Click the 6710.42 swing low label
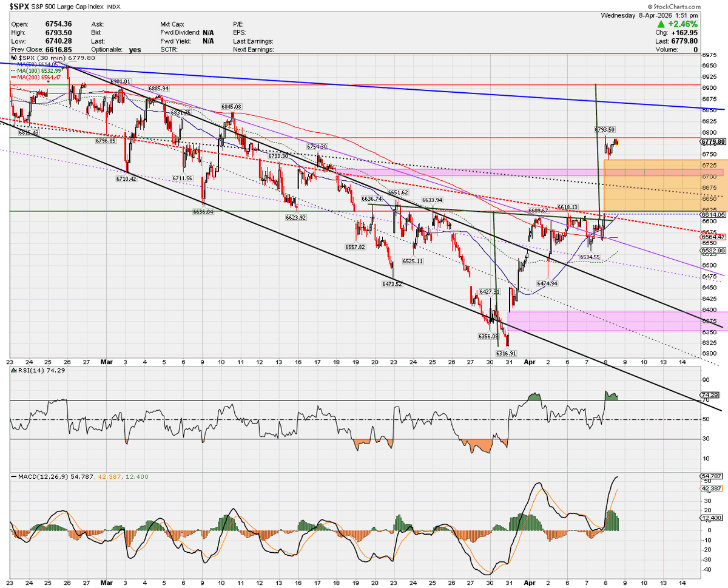Image resolution: width=728 pixels, height=588 pixels. 126,179
